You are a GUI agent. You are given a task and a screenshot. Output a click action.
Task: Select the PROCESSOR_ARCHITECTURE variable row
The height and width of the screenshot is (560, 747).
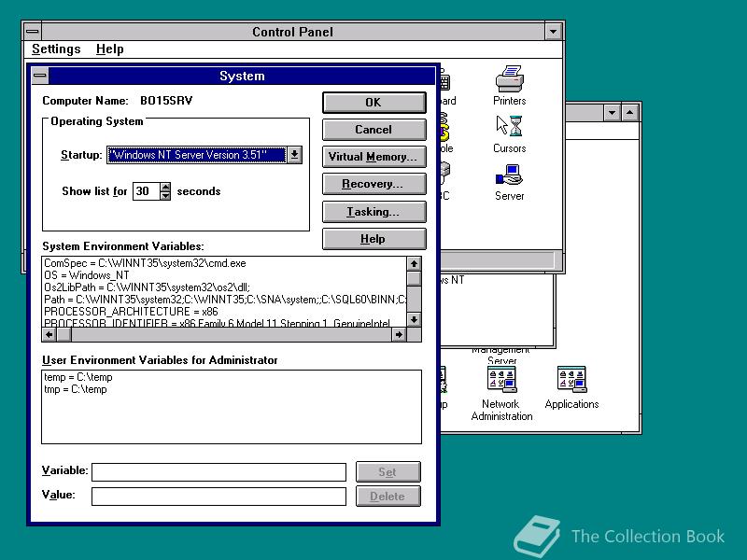tap(224, 312)
